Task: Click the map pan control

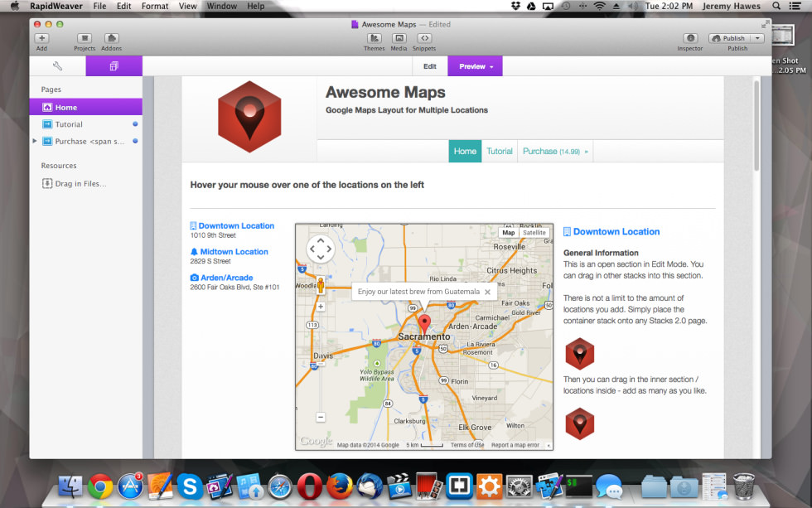Action: [320, 249]
